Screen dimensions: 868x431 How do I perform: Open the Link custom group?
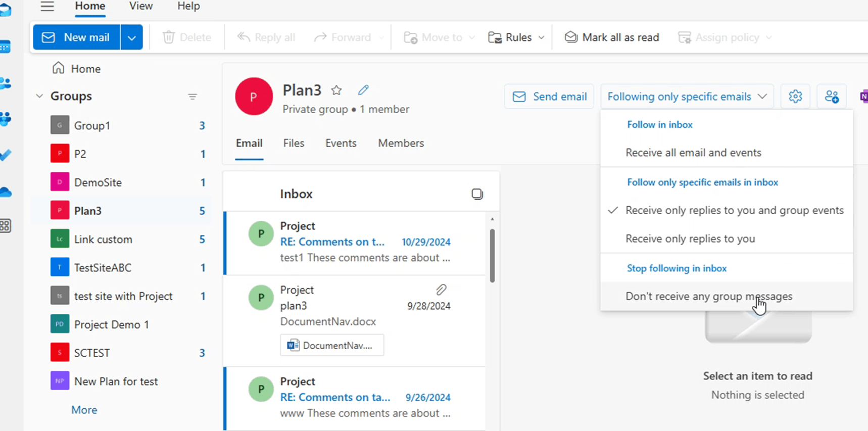(x=121, y=239)
